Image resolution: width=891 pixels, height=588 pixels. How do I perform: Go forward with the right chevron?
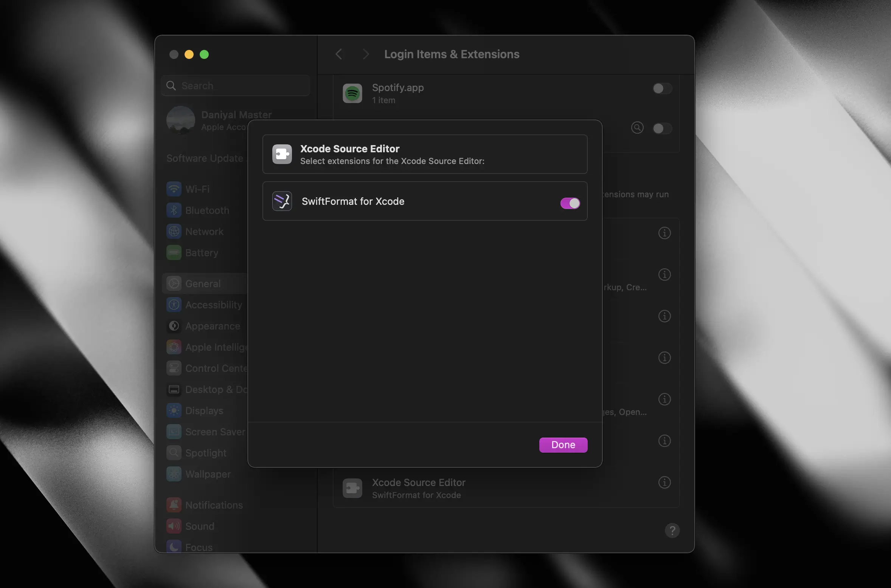[x=365, y=54]
